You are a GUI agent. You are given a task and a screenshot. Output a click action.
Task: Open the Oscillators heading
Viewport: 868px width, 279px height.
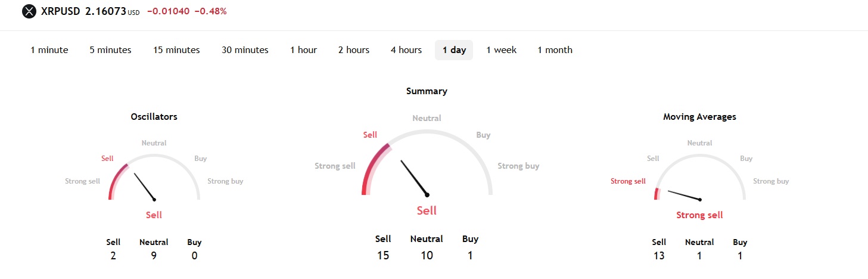[154, 117]
